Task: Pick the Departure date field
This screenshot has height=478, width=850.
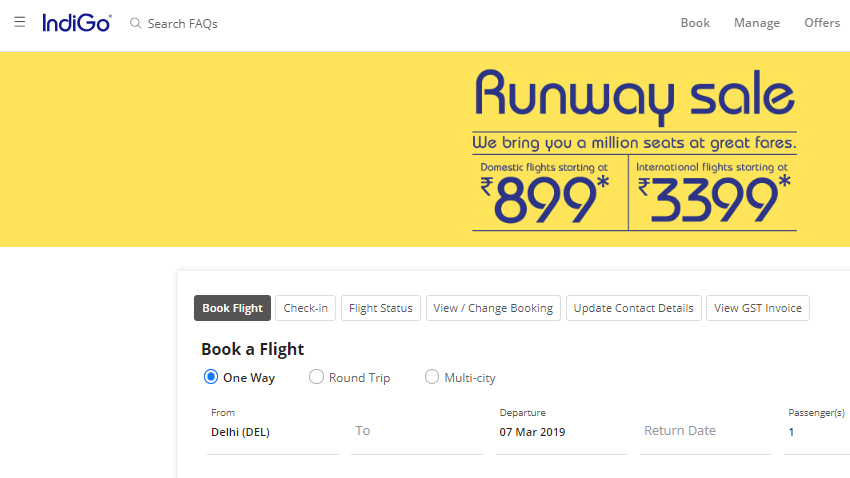Action: [x=562, y=432]
